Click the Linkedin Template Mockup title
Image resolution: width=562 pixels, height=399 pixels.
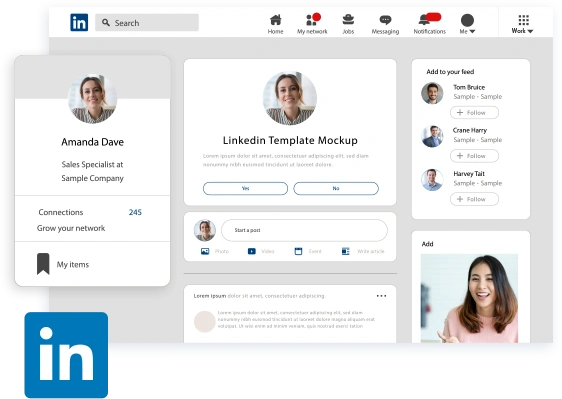[290, 140]
